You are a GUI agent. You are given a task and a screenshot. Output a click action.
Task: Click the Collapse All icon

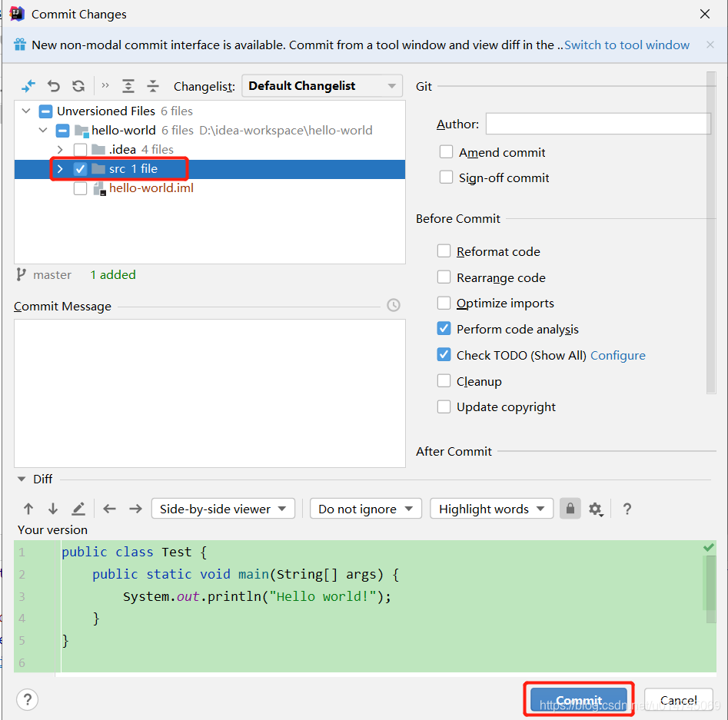[x=153, y=86]
